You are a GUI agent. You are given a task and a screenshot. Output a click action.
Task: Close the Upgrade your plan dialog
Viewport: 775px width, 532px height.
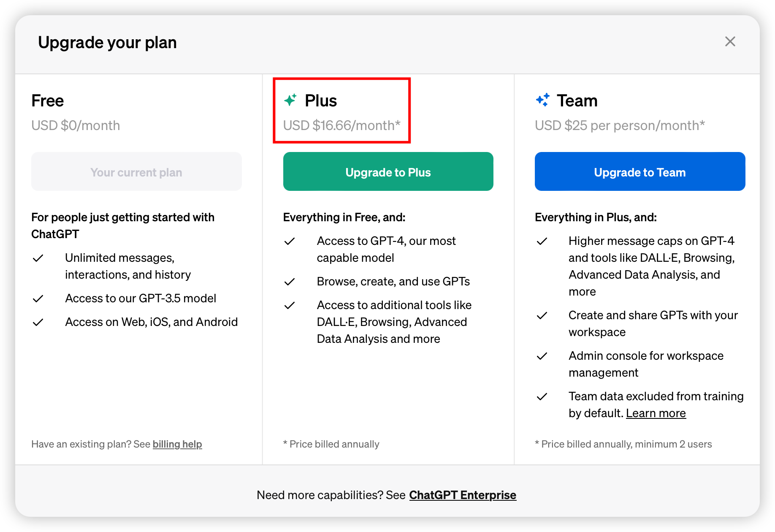(730, 41)
